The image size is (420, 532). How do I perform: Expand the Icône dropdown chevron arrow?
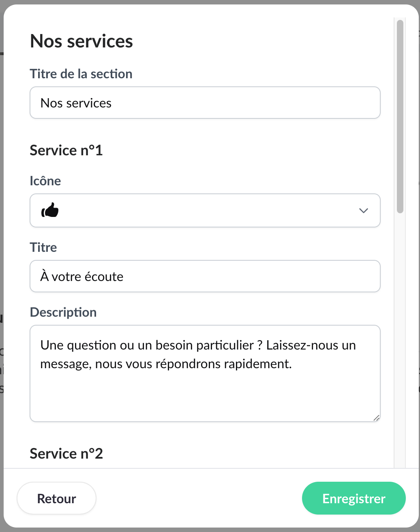[363, 210]
